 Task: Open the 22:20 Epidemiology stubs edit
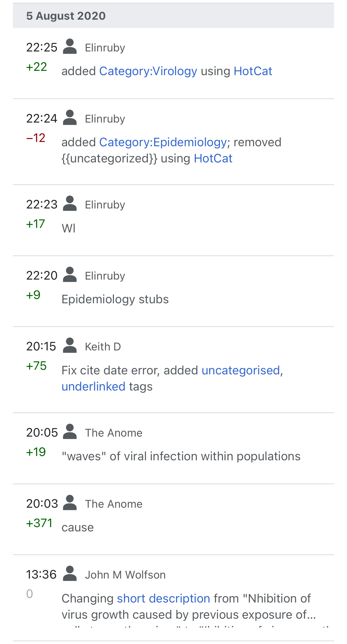(x=173, y=291)
